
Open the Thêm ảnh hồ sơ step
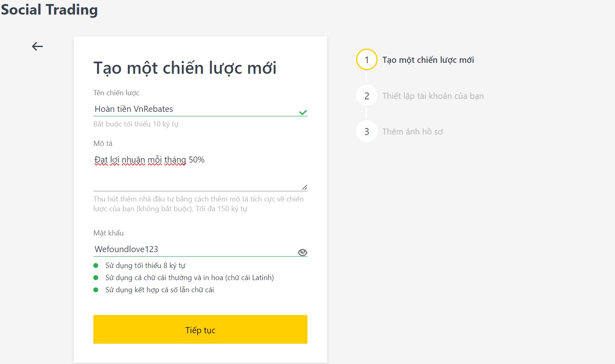click(413, 132)
